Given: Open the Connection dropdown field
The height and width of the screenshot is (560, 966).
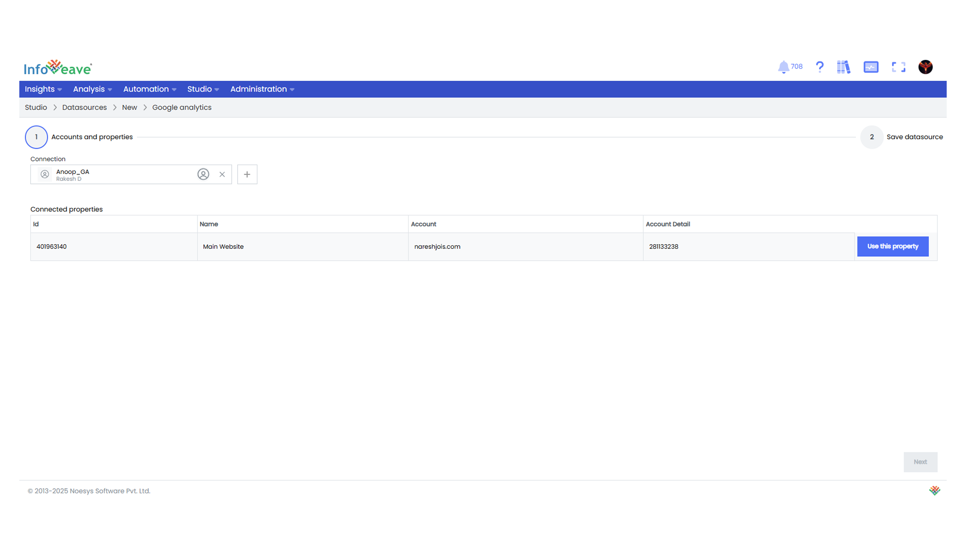Looking at the screenshot, I should pyautogui.click(x=131, y=174).
